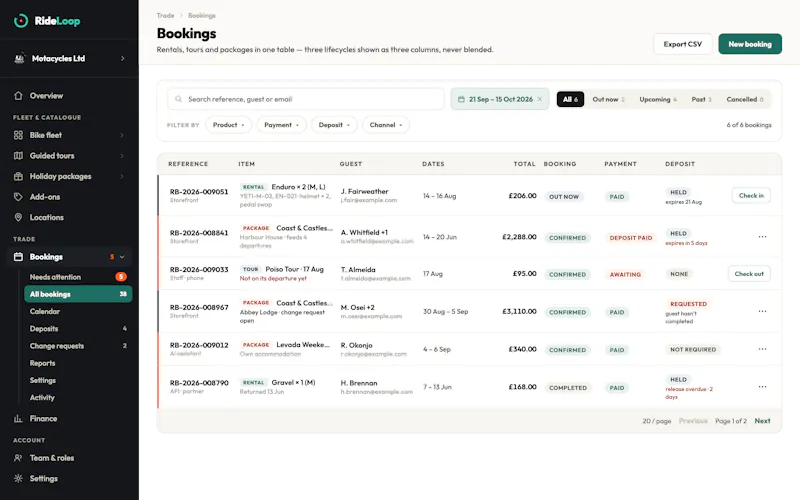Click the REQUESTED deposit badge
This screenshot has width=800, height=500.
point(688,304)
